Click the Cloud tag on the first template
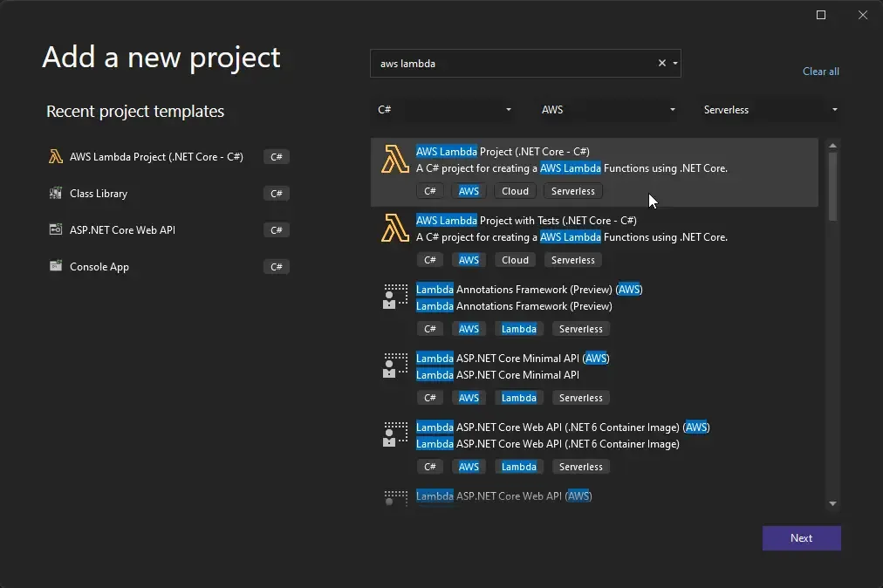The height and width of the screenshot is (588, 883). coord(515,190)
